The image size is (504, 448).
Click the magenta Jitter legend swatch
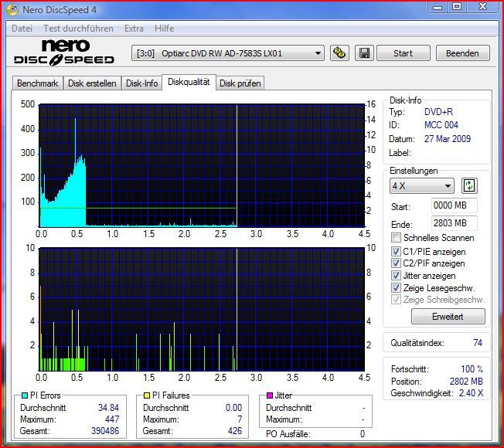tap(270, 396)
